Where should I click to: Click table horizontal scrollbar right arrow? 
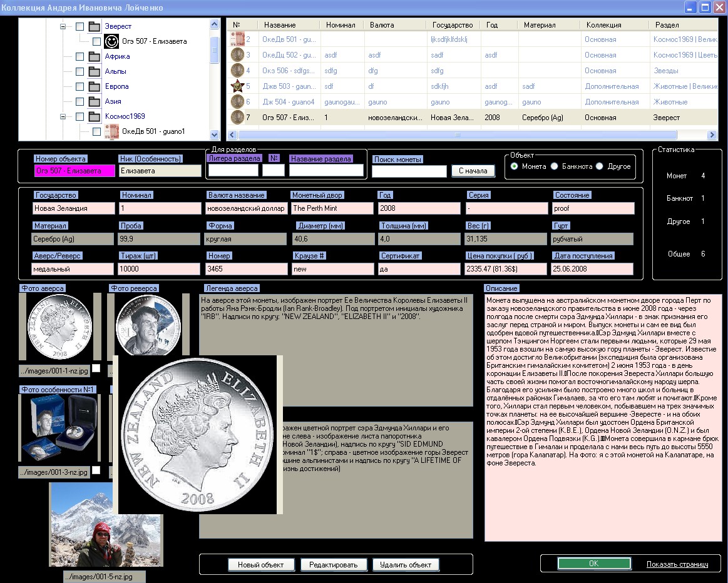[712, 135]
